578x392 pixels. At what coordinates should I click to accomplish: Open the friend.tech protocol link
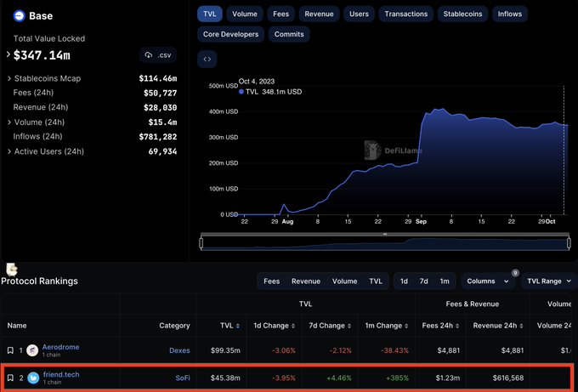click(x=61, y=374)
